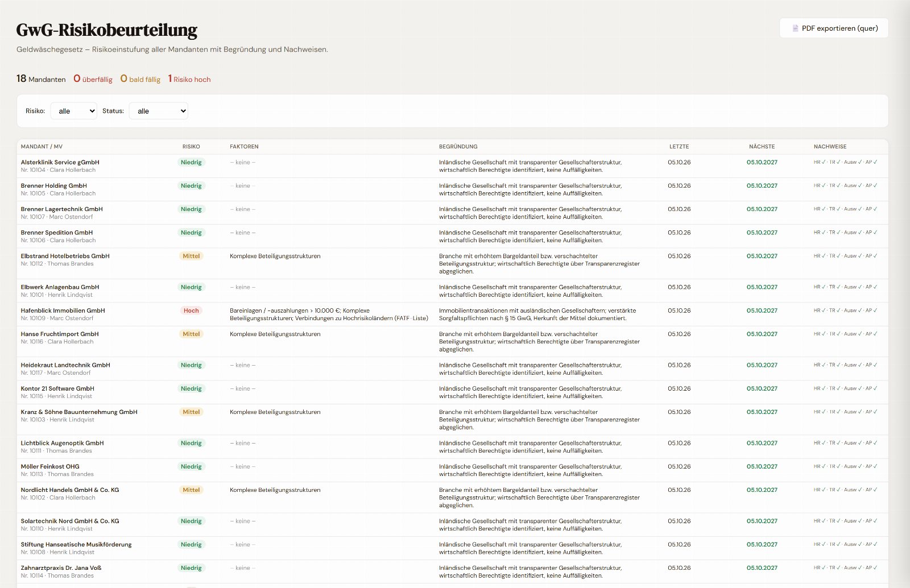
Task: Click the Hanse Fruchtimport GmbH name
Action: point(60,334)
